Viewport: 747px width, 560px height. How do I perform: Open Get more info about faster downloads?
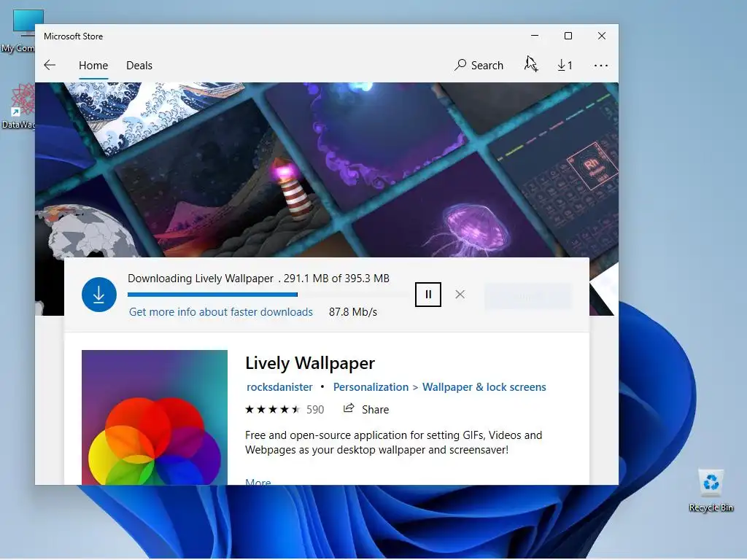(220, 312)
